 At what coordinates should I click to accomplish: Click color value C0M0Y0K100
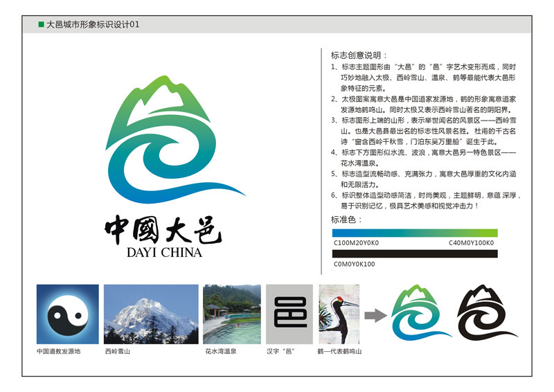coord(354,264)
